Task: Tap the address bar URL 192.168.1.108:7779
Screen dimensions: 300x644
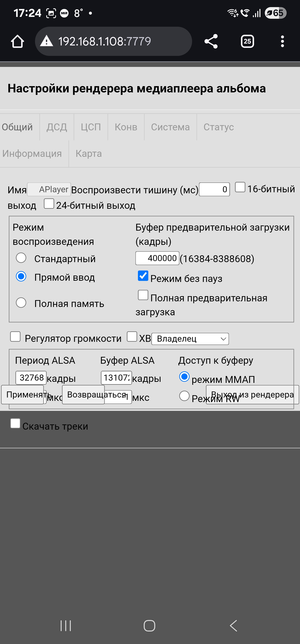Action: [105, 41]
